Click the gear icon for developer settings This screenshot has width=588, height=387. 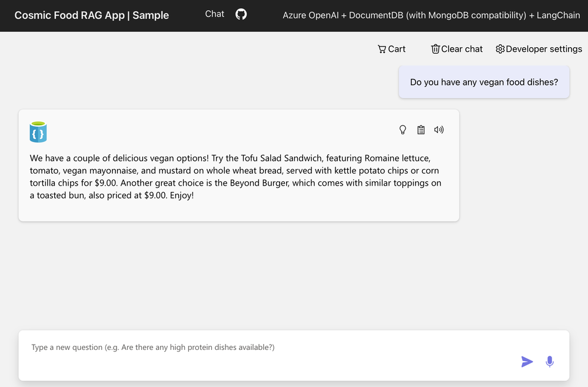click(500, 49)
